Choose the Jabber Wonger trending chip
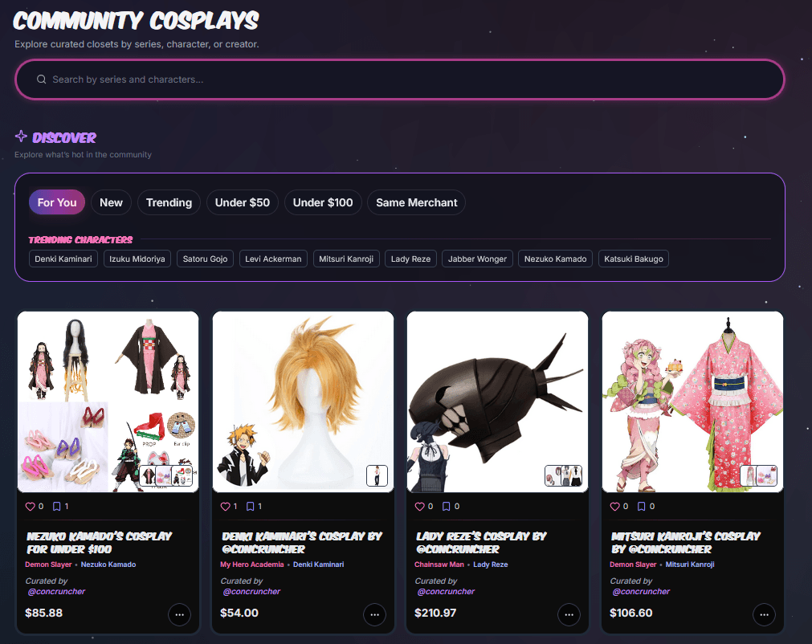This screenshot has width=812, height=644. click(477, 259)
